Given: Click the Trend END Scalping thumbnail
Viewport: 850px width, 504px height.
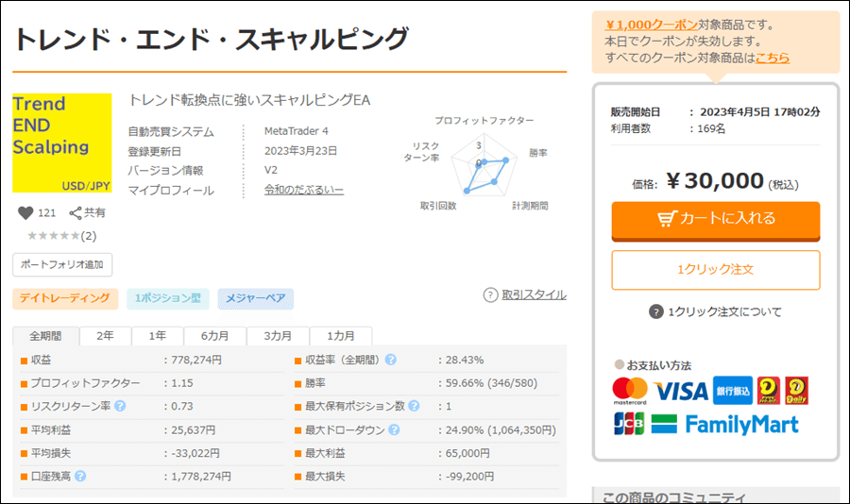Looking at the screenshot, I should pos(62,143).
